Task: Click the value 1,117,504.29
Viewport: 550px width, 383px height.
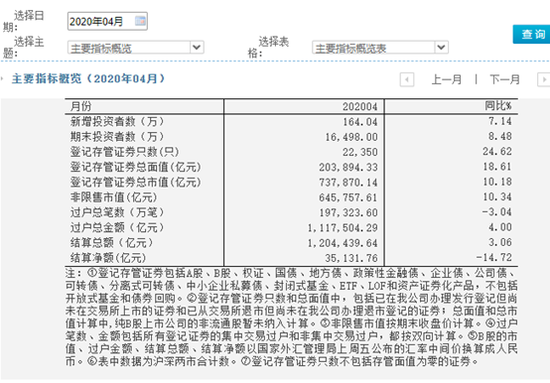Action: [343, 228]
